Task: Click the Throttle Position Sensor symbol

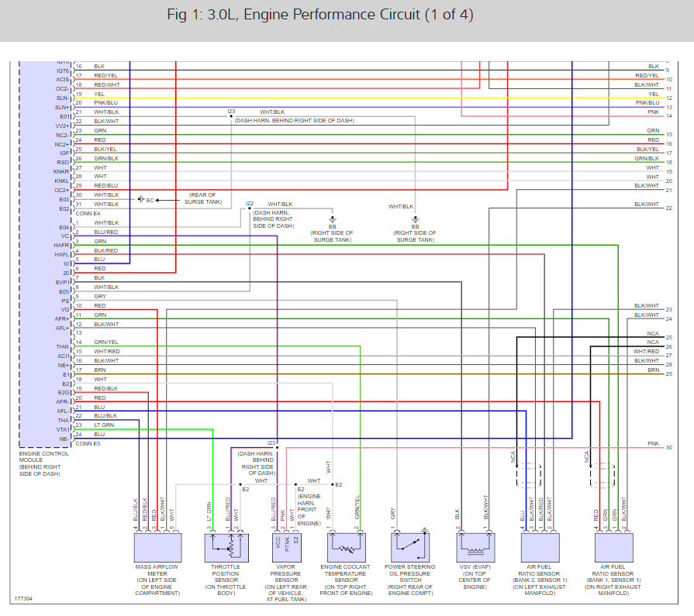Action: (226, 548)
